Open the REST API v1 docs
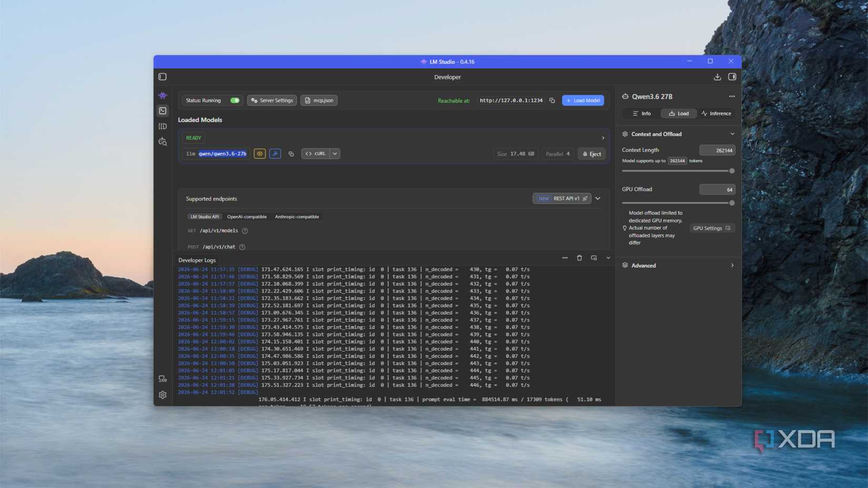The height and width of the screenshot is (488, 868). 562,199
